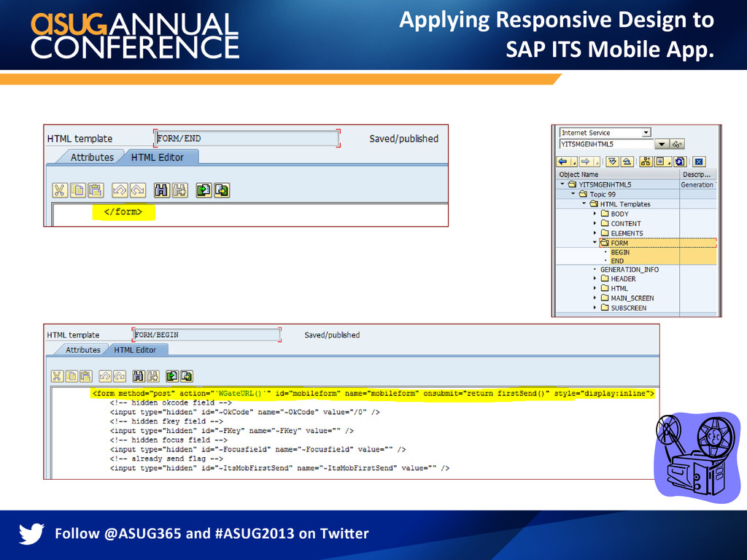Expand the HTML folder node

click(x=595, y=288)
